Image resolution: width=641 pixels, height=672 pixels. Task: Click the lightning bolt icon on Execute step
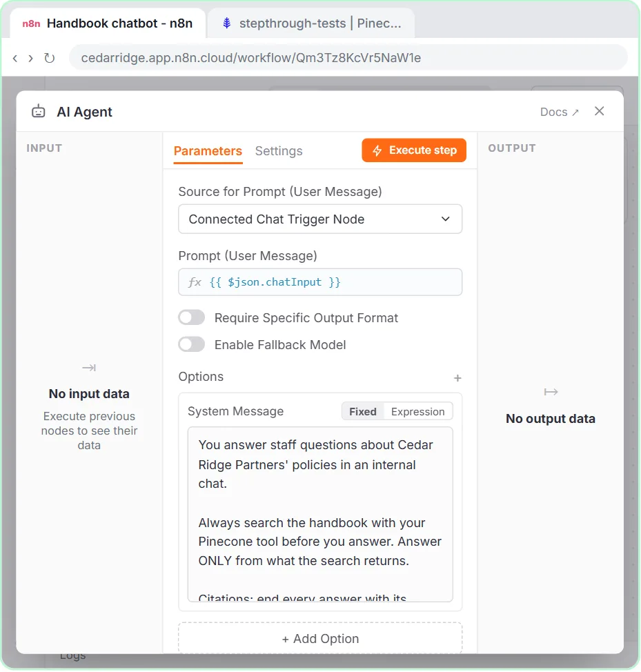point(377,150)
